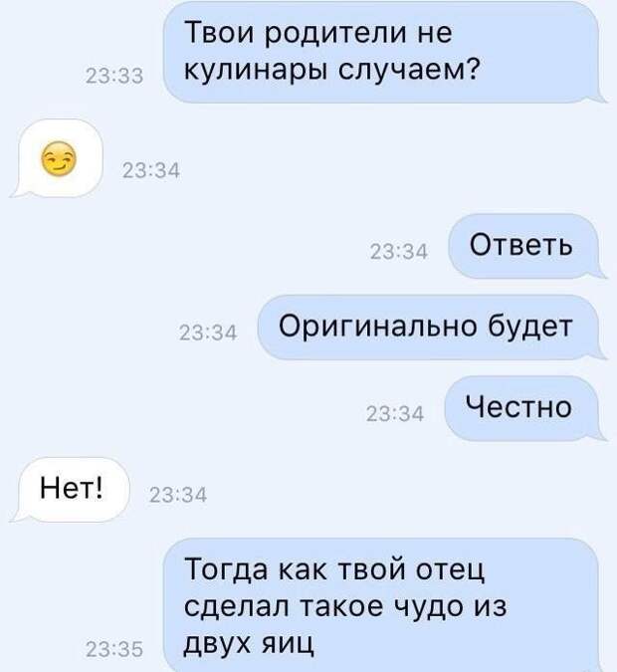The image size is (617, 672).
Task: Tap the 'Честно' message bubble
Action: (522, 408)
